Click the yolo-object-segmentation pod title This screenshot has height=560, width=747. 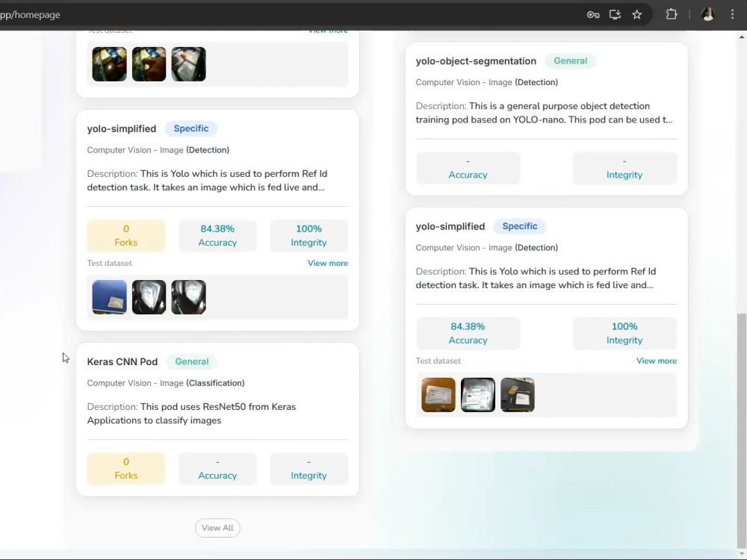476,61
